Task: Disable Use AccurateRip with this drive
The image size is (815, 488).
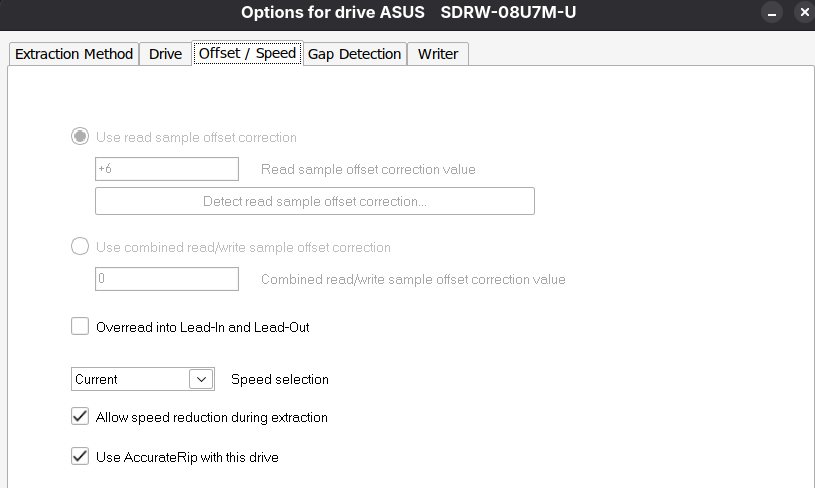Action: [x=80, y=457]
